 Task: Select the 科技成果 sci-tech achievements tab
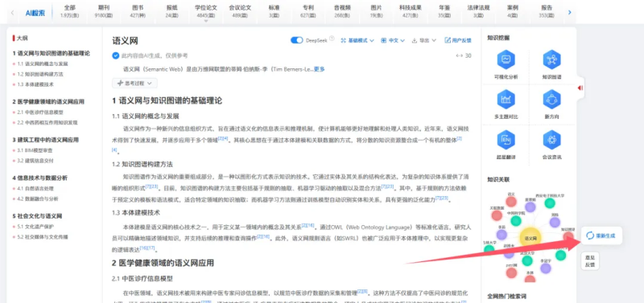click(x=410, y=11)
